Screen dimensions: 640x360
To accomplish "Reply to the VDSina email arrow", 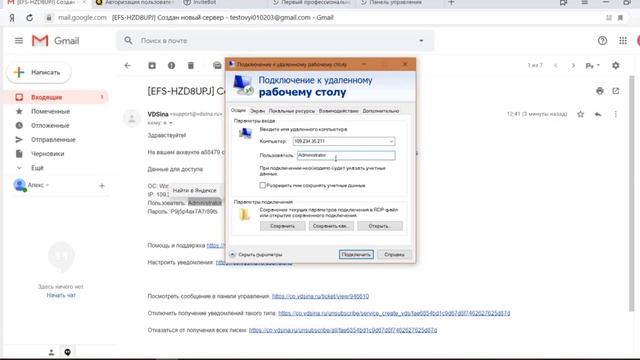I will coord(598,114).
